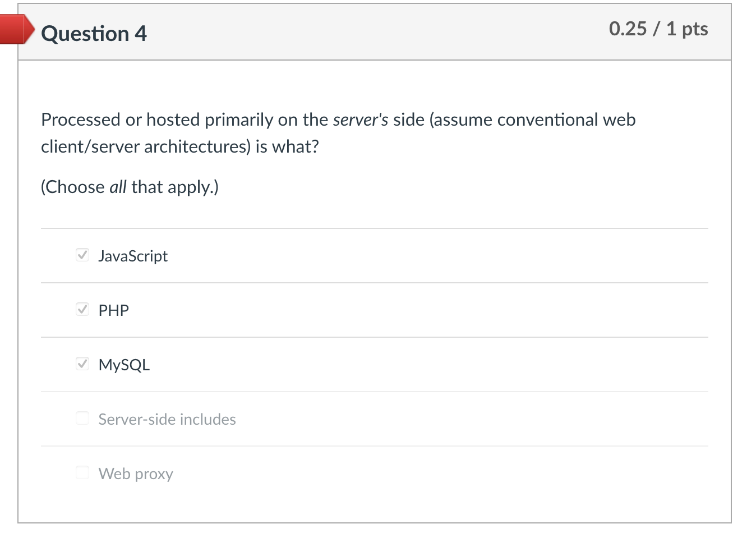Uncheck the PHP checkbox
Screen dimensions: 756x533
pos(82,309)
